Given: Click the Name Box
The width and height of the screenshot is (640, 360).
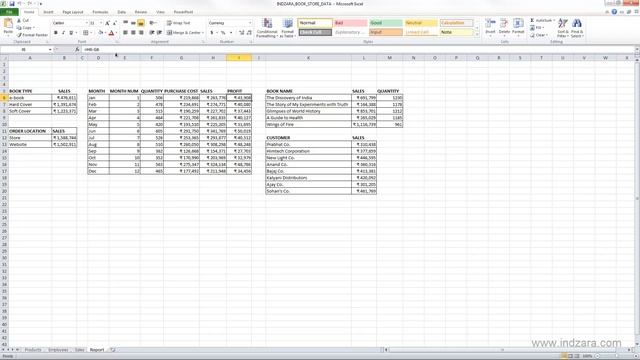Looking at the screenshot, I should click(x=25, y=49).
